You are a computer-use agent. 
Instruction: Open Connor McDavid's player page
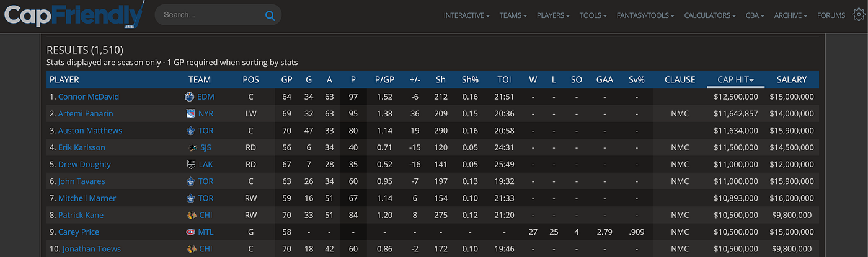(x=89, y=97)
